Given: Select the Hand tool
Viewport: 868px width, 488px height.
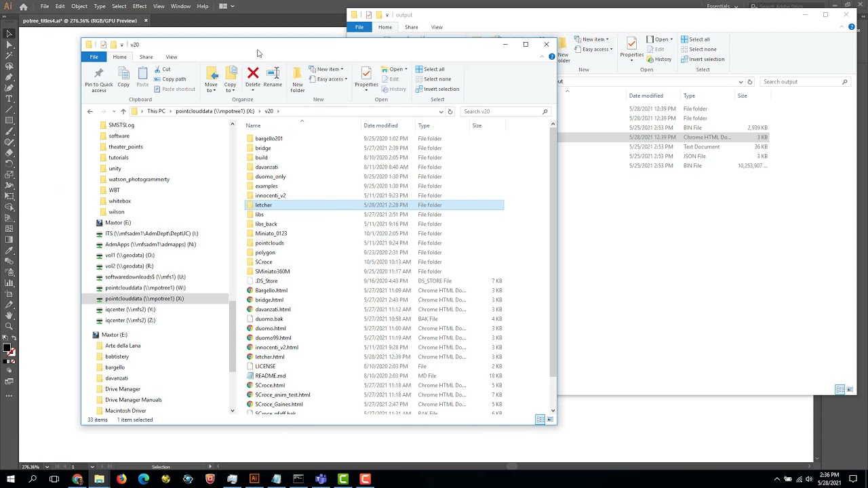Looking at the screenshot, I should (9, 315).
